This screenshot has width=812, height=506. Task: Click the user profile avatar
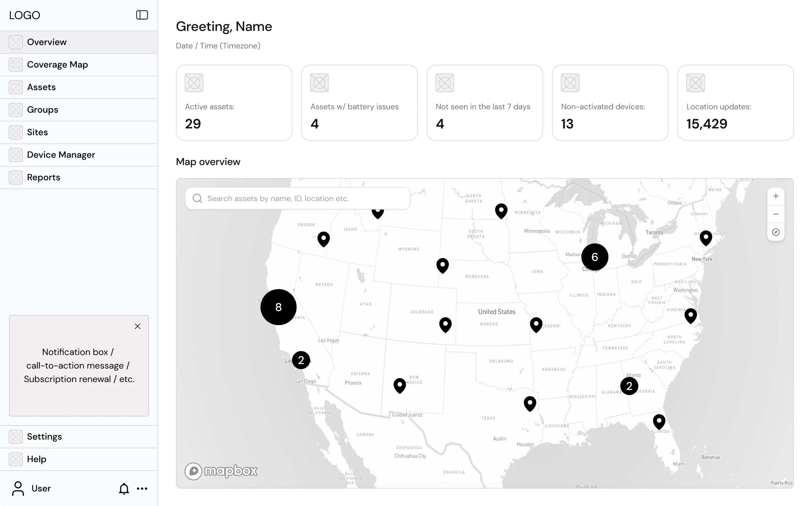[18, 488]
